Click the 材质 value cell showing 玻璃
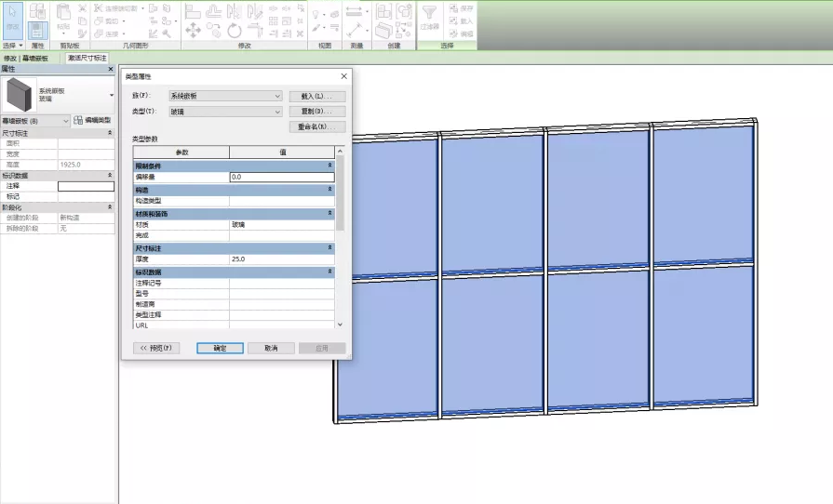This screenshot has height=504, width=833. (282, 224)
